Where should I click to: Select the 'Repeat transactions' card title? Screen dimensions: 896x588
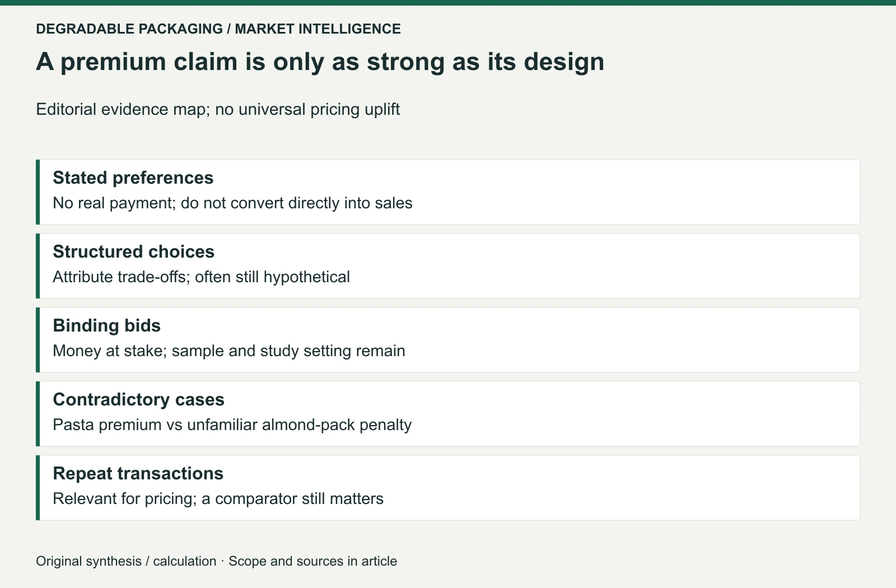[x=138, y=473]
